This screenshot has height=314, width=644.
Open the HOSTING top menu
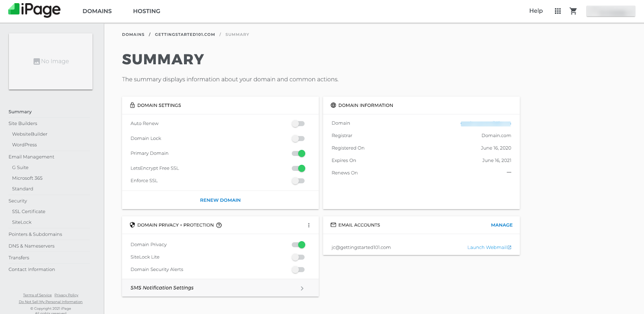(x=147, y=11)
